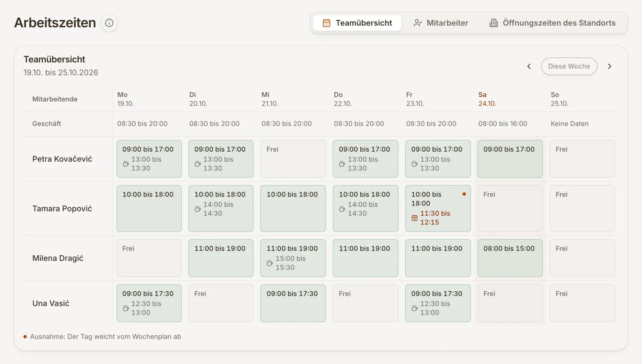This screenshot has height=364, width=642.
Task: Click the Keine Daten cell for Sunday
Action: 569,124
